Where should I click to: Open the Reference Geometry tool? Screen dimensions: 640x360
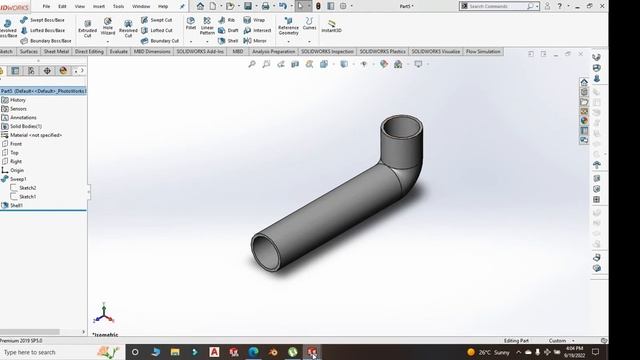[x=289, y=26]
